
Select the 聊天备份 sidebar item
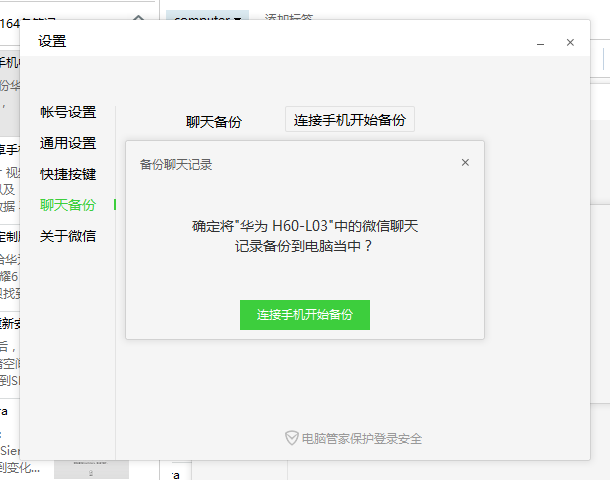68,205
